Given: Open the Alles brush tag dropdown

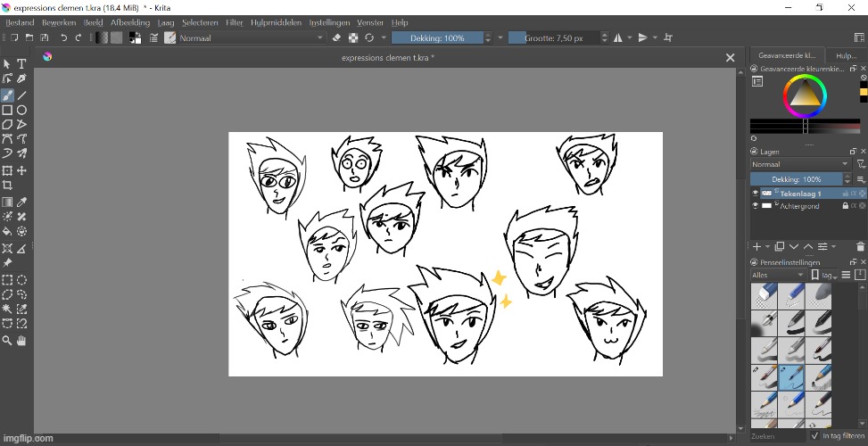Looking at the screenshot, I should [778, 275].
